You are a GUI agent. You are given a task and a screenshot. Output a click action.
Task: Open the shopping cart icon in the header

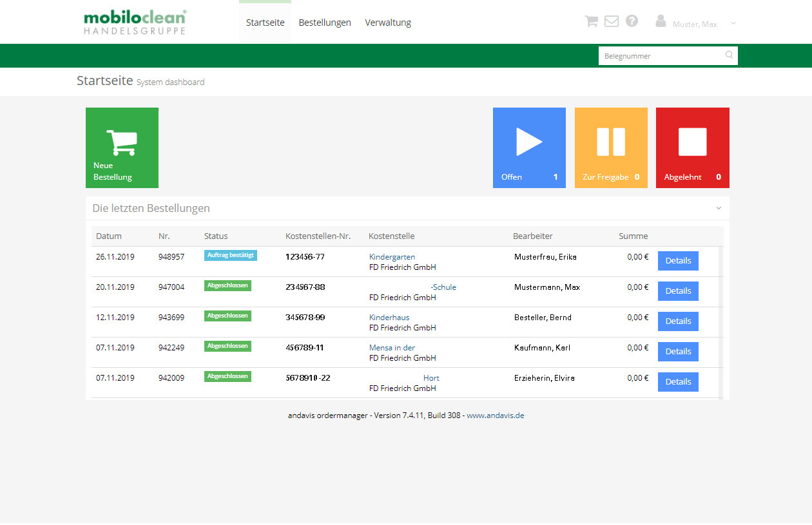point(590,21)
